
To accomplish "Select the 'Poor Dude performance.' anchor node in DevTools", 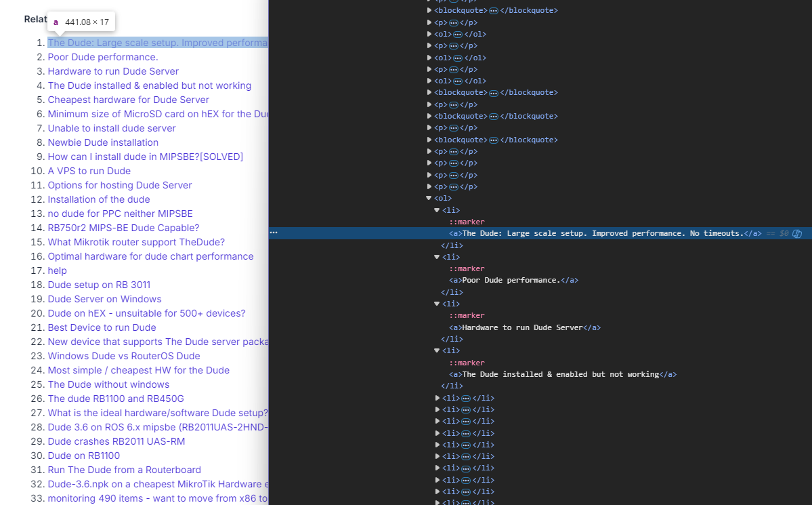I will point(513,280).
